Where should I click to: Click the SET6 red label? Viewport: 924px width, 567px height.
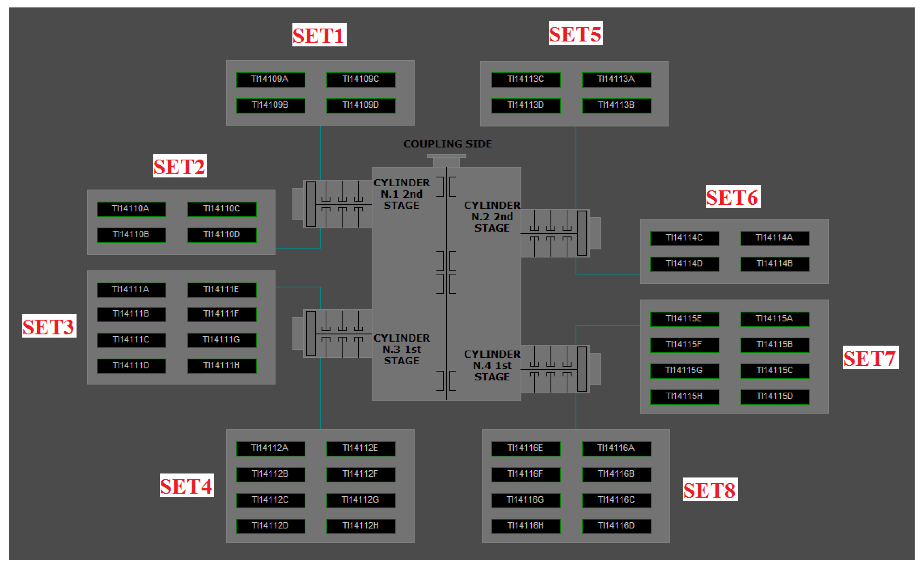pos(733,197)
